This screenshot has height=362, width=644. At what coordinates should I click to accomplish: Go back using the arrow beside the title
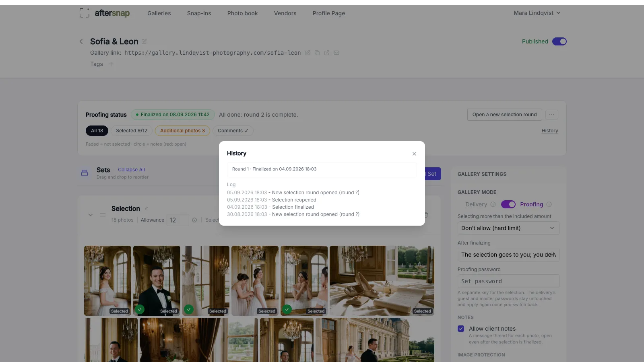81,41
